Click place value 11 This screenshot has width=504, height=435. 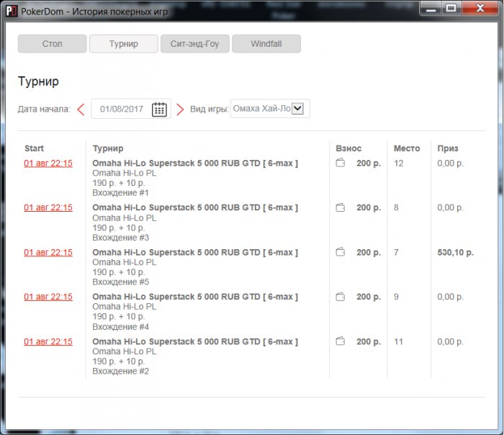399,341
